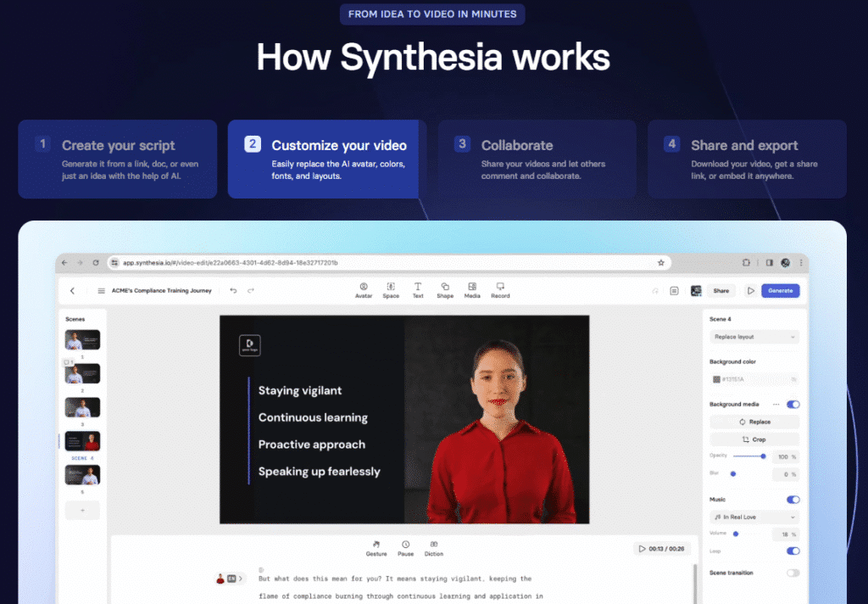868x604 pixels.
Task: Adjust the Opacity slider
Action: click(749, 456)
